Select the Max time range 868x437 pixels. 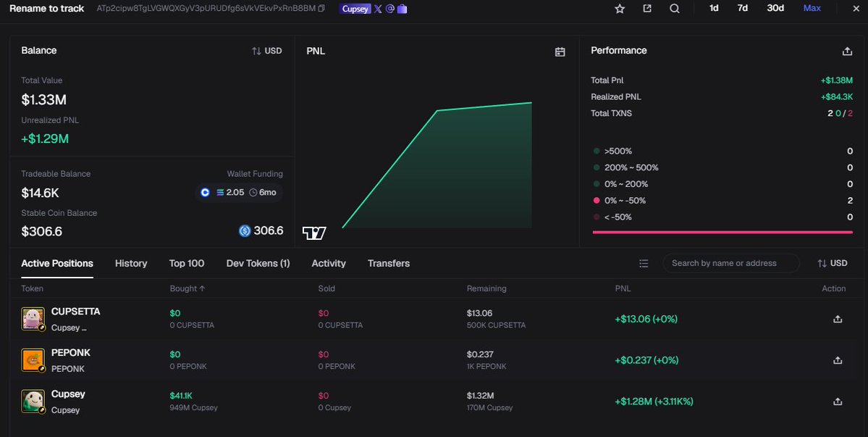[x=812, y=8]
